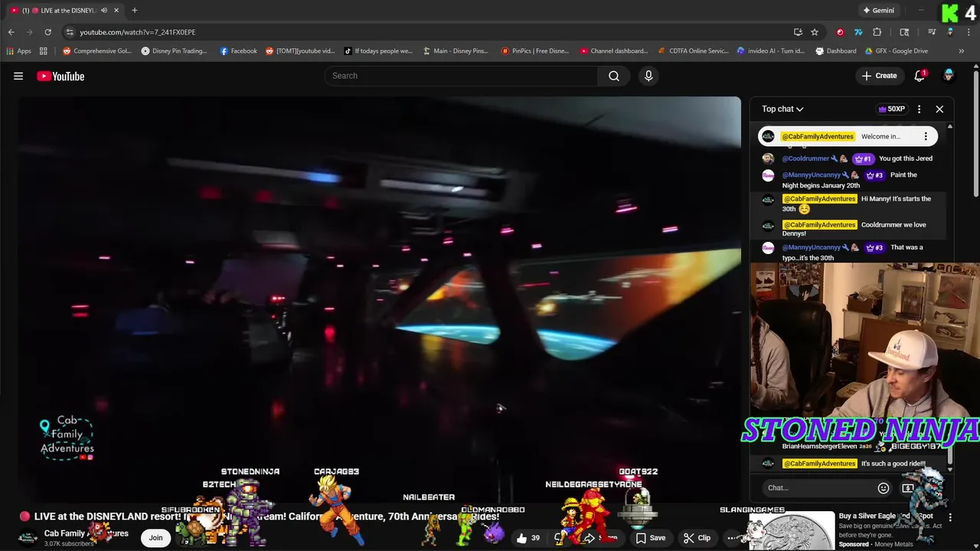This screenshot has width=980, height=551.
Task: Reload the current browser page
Action: 47,32
